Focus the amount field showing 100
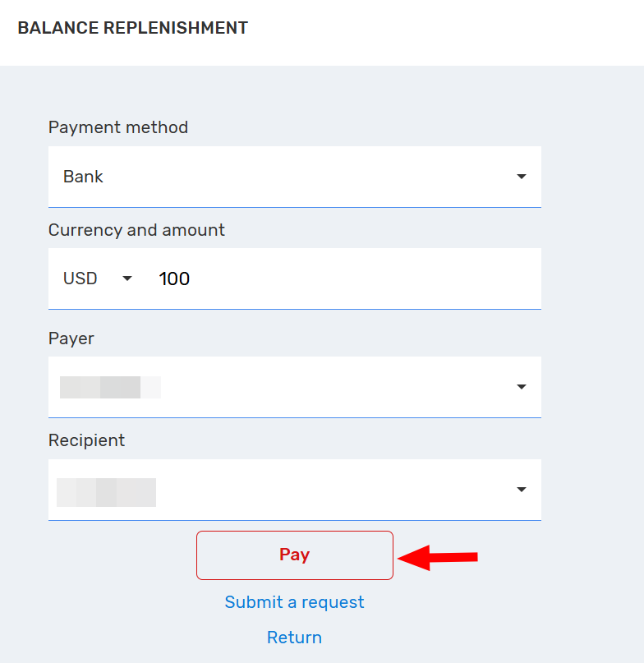The width and height of the screenshot is (644, 663). (174, 279)
